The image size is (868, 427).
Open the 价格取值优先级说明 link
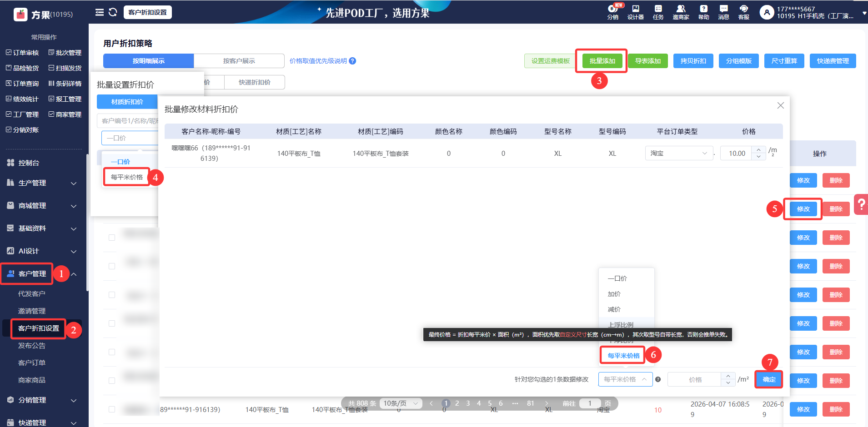pos(318,61)
